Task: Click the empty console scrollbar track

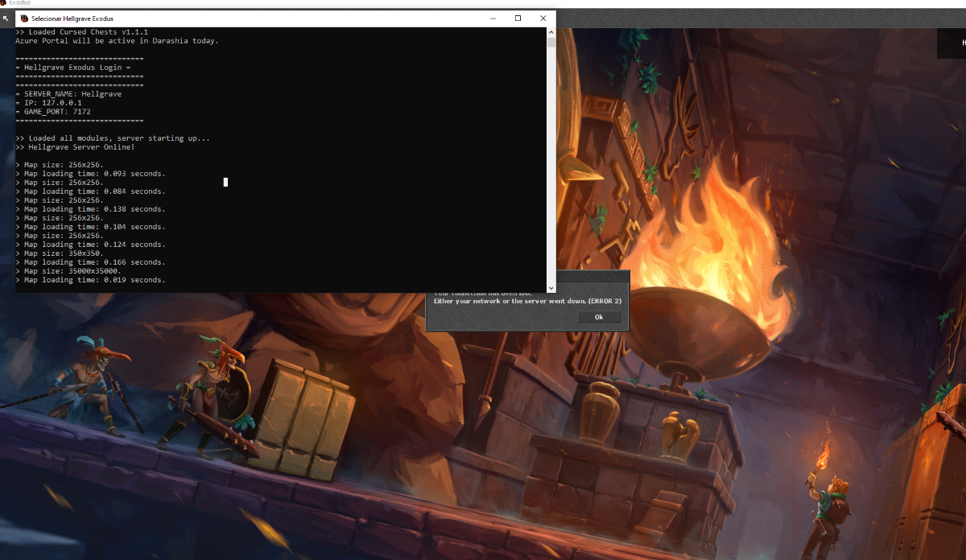Action: tap(551, 161)
